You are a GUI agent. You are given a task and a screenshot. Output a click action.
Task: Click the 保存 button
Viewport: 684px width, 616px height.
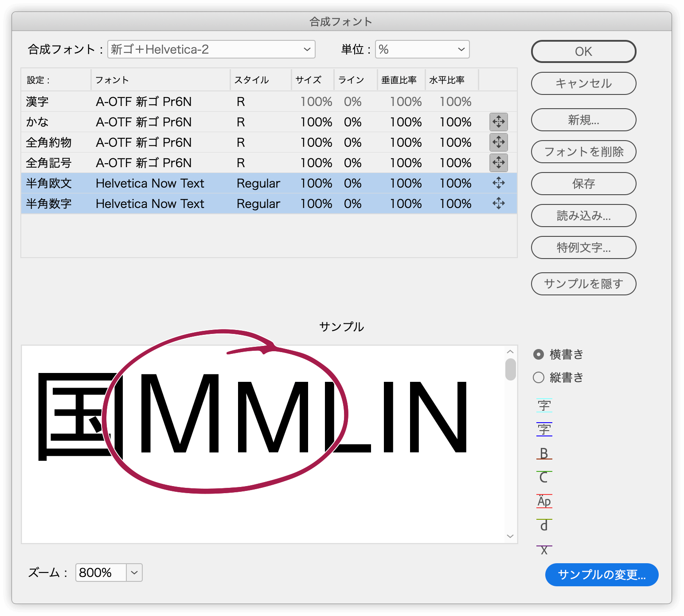tap(583, 184)
